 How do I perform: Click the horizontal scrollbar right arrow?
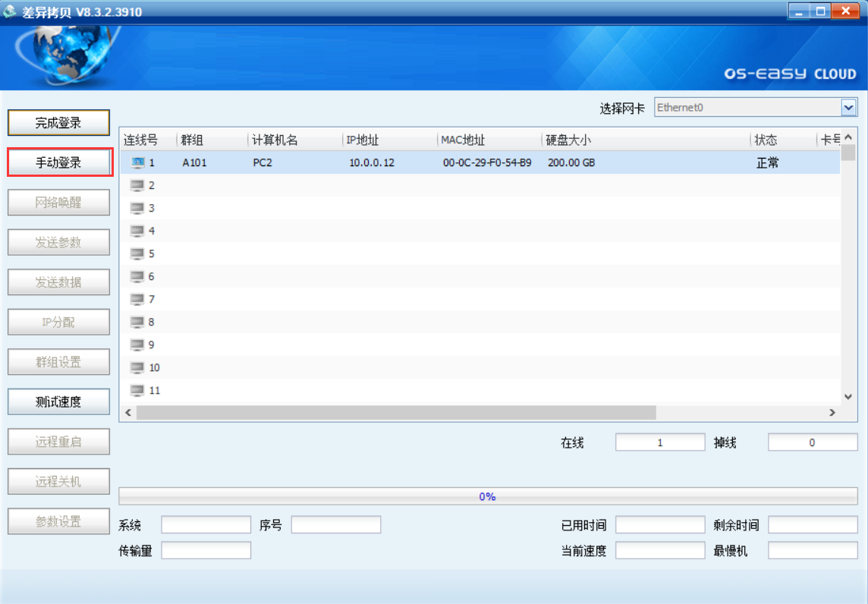pos(832,412)
